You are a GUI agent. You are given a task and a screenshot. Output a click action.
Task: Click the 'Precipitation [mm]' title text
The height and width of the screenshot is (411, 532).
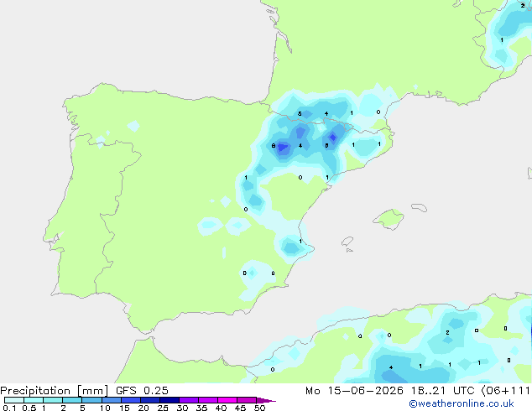click(x=55, y=391)
